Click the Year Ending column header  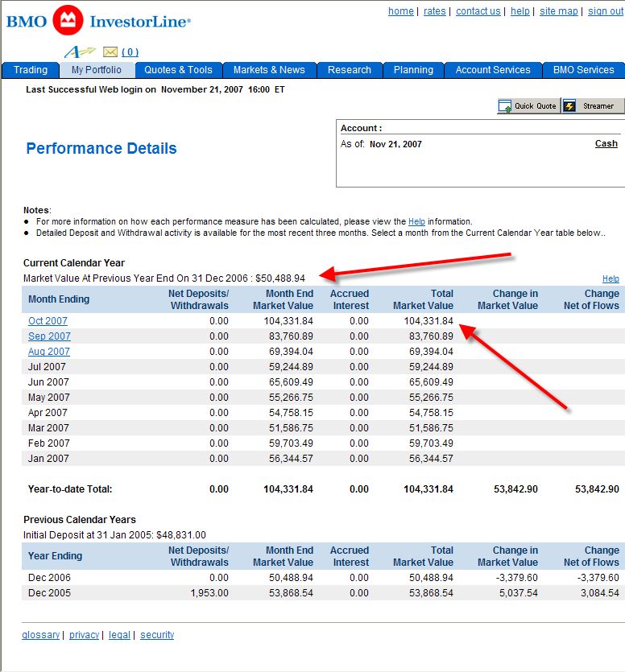coord(55,556)
